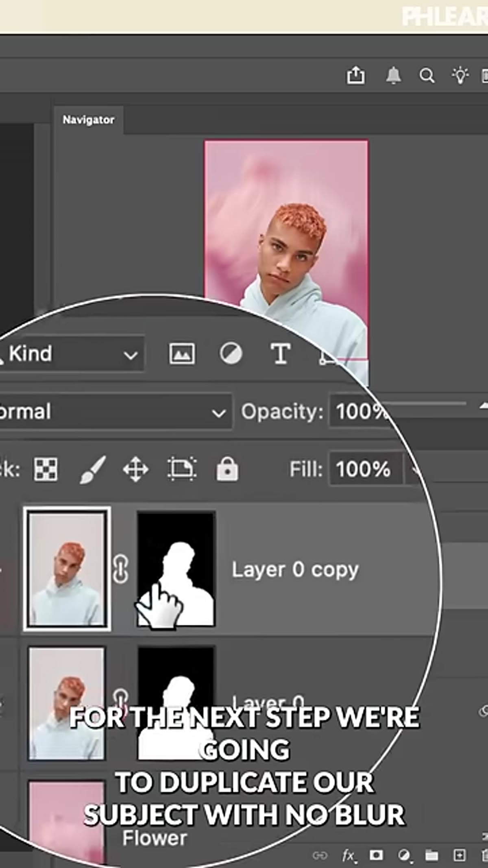The width and height of the screenshot is (488, 868).
Task: Click the share document icon
Action: (x=355, y=75)
